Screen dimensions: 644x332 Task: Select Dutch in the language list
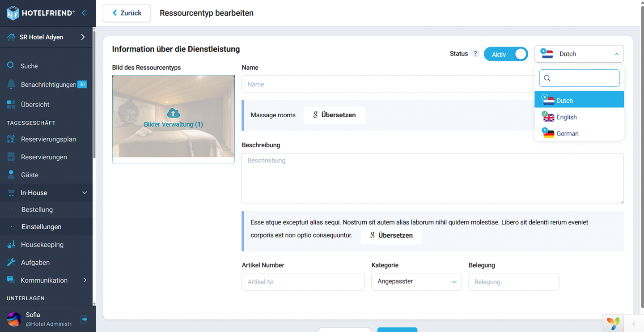click(579, 100)
